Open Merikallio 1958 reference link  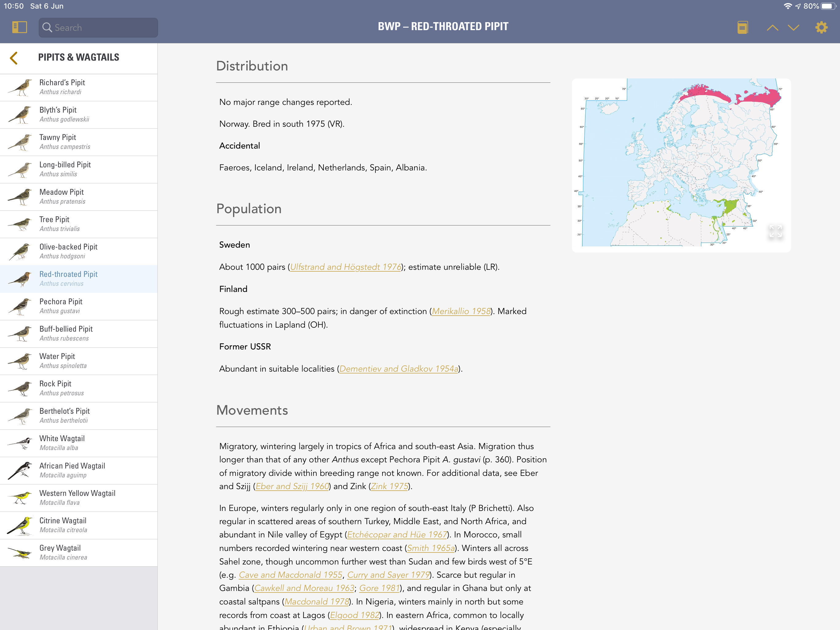461,311
